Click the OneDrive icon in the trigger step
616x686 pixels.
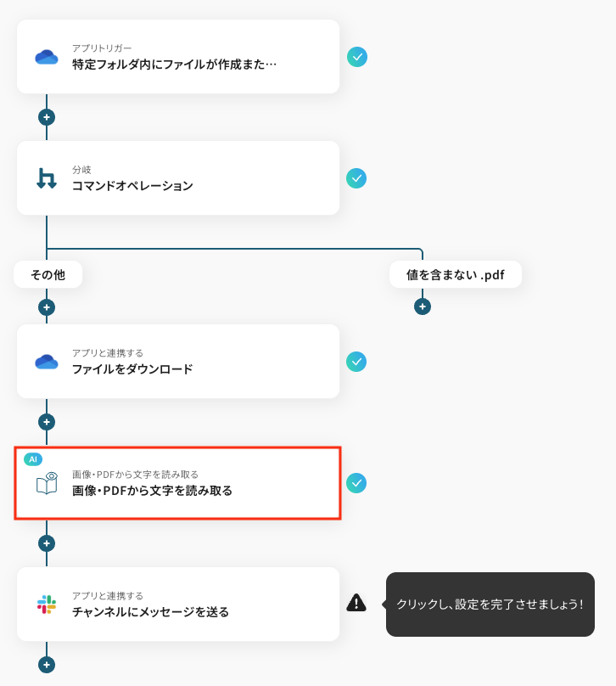47,57
